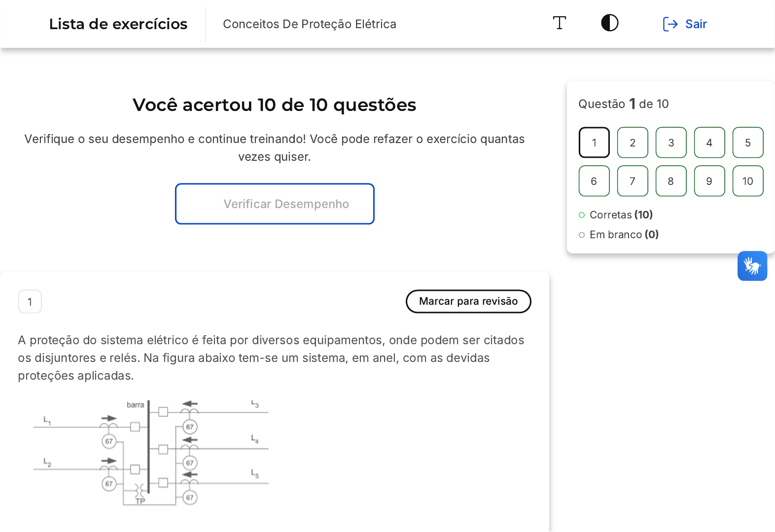Click the text size T icon

coord(559,23)
